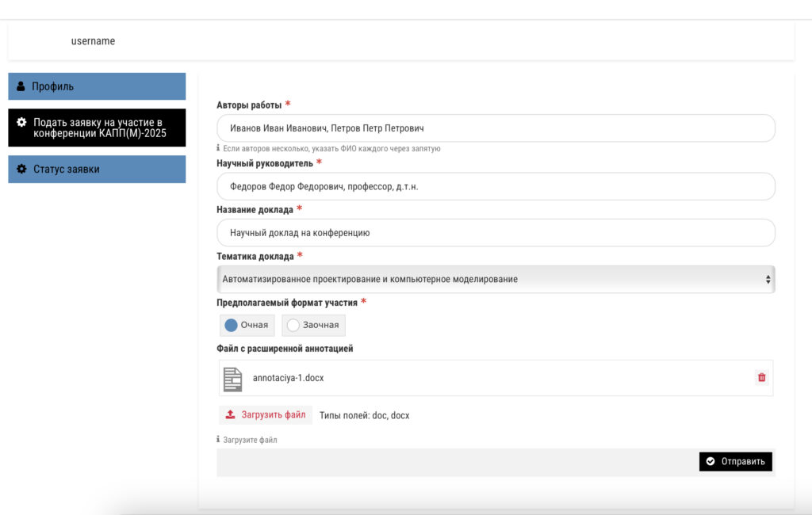This screenshot has width=812, height=515.
Task: Select the Заочная participation format
Action: pos(313,325)
